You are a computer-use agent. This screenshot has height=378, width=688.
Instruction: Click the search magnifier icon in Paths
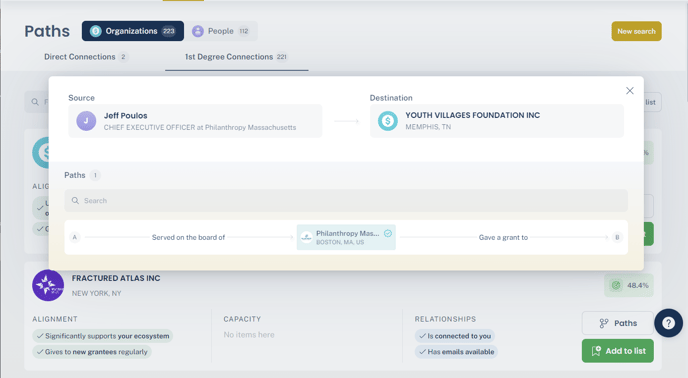tap(75, 201)
